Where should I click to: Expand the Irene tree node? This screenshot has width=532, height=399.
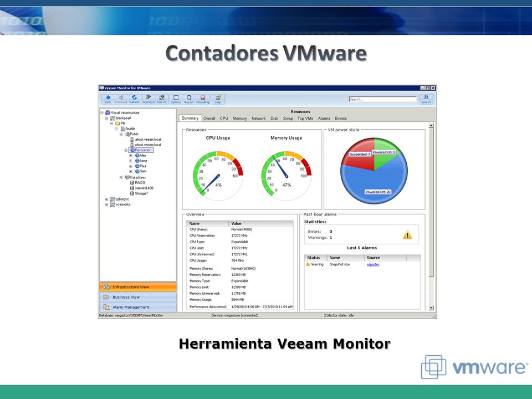click(131, 161)
